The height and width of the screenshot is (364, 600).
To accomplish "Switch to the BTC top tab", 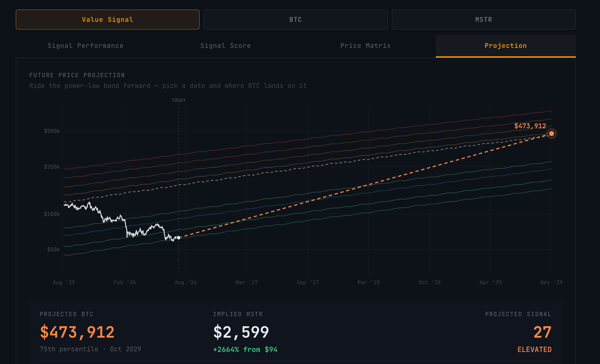I will (295, 20).
